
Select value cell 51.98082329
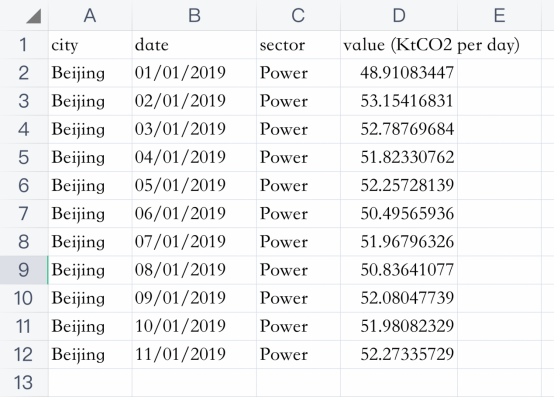(399, 326)
